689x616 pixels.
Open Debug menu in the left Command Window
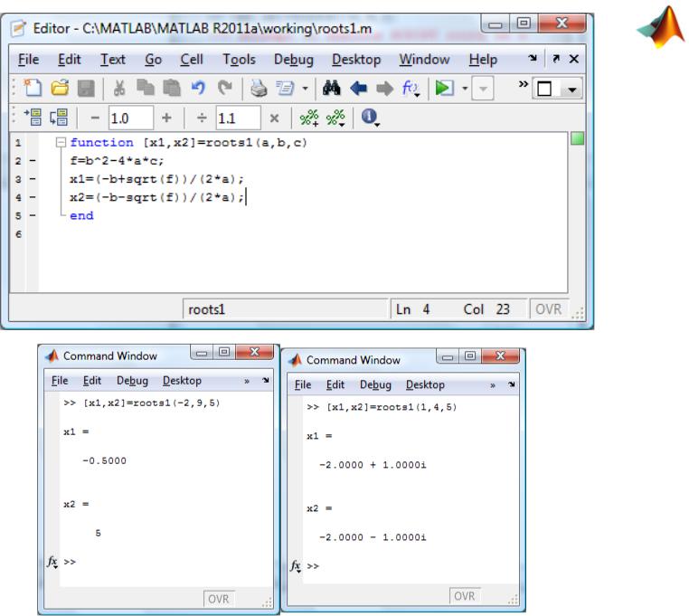pos(132,381)
